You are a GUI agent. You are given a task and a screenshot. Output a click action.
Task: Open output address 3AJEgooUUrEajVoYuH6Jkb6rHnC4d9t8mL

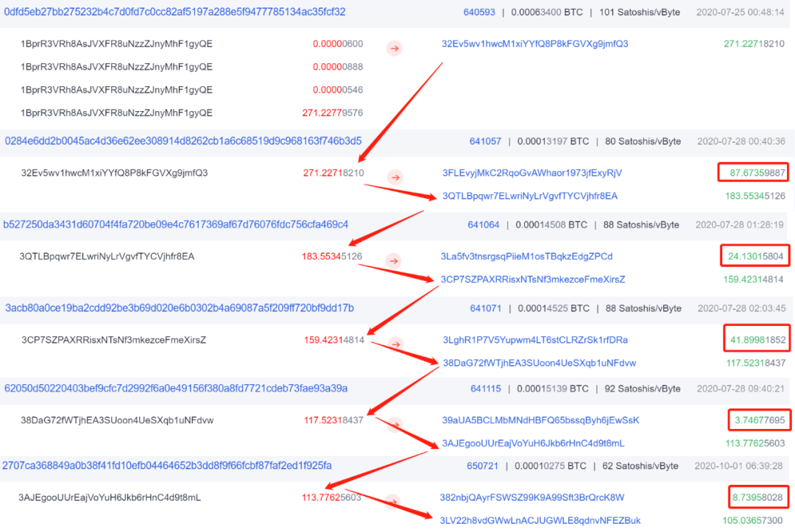[x=534, y=444]
